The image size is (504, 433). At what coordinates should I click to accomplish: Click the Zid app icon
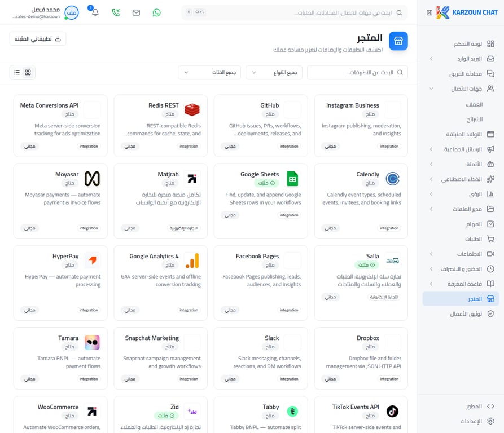192,411
